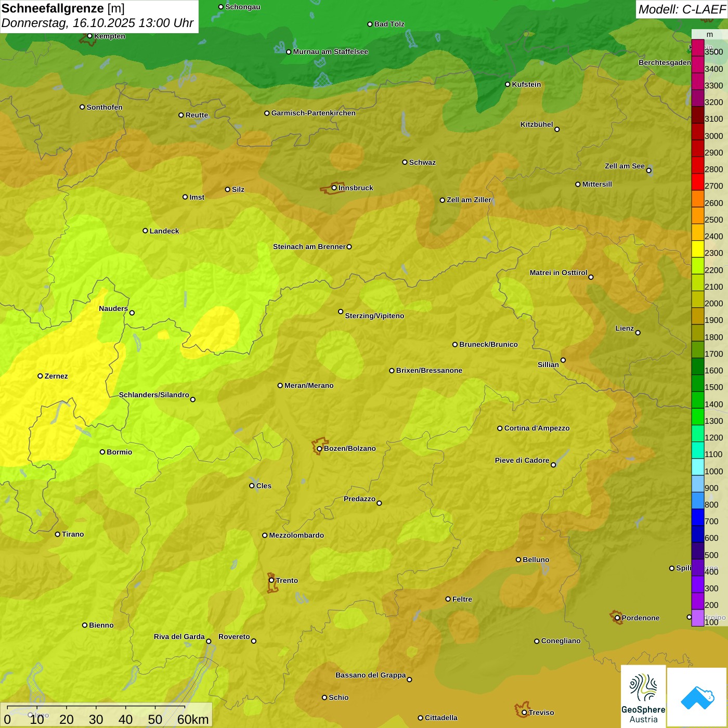Click the 100 m violet legend swatch

(x=698, y=618)
